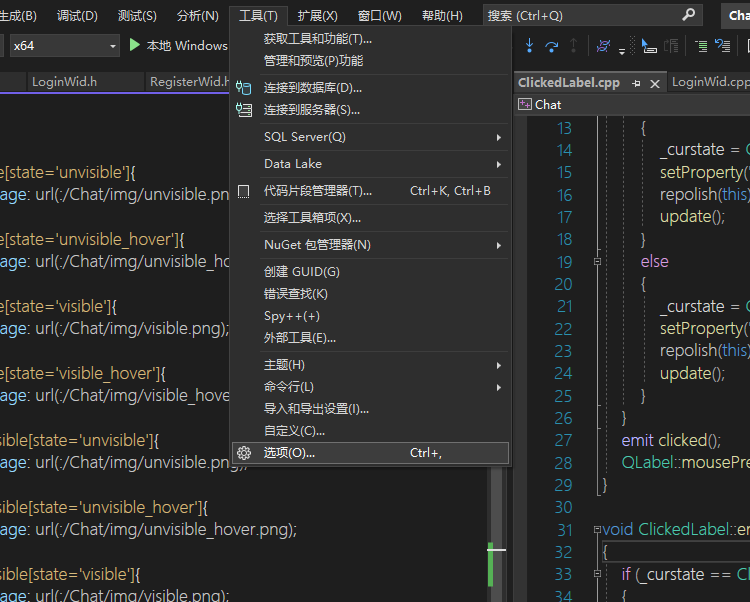
Task: Click the emit clicked(); code line
Action: (x=671, y=440)
